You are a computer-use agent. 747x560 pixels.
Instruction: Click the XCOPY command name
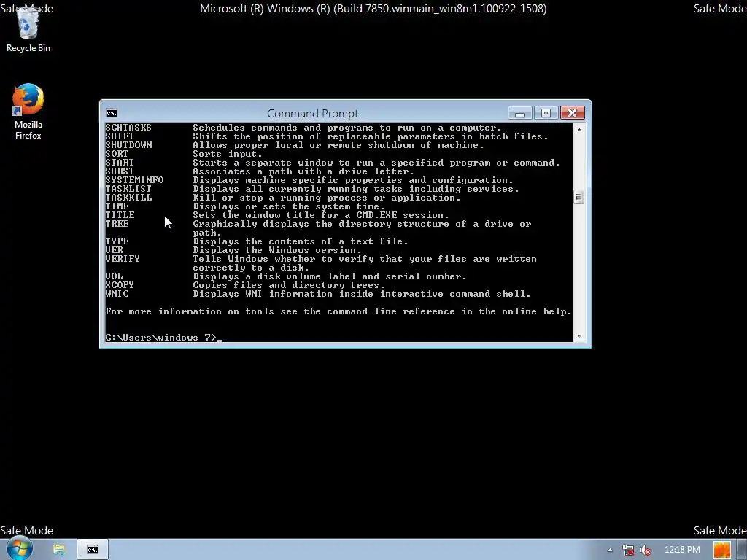point(120,285)
